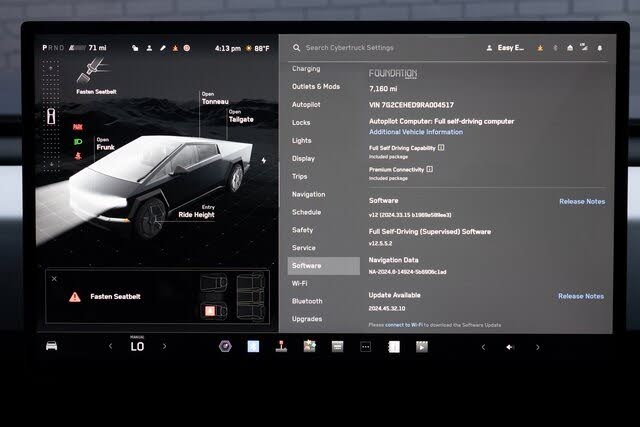
Task: Tap the notifications bell icon
Action: 600,48
